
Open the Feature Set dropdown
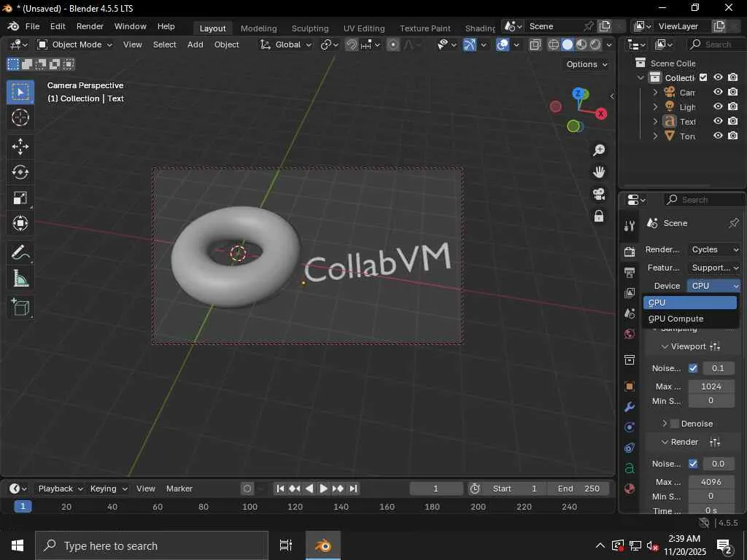[715, 268]
